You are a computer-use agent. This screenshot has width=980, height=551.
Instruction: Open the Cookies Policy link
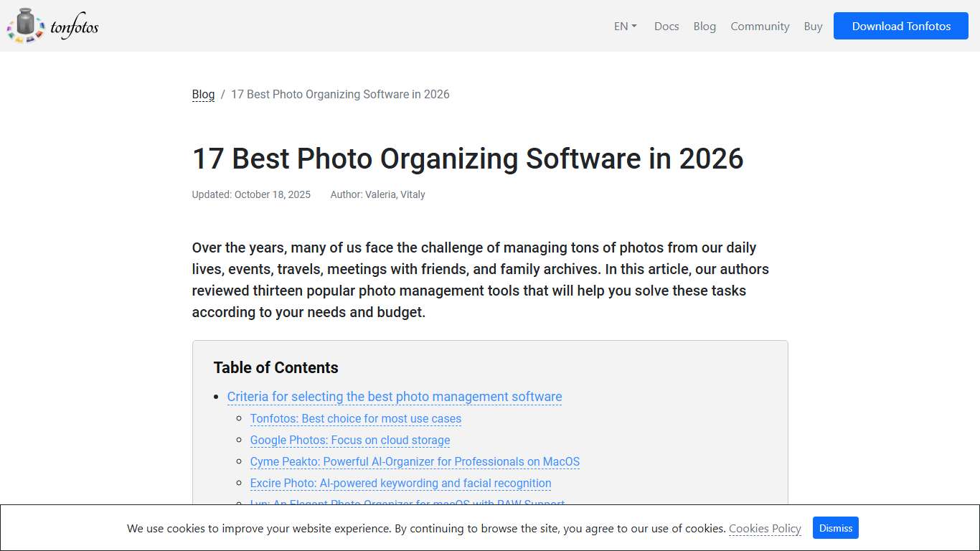pos(765,528)
